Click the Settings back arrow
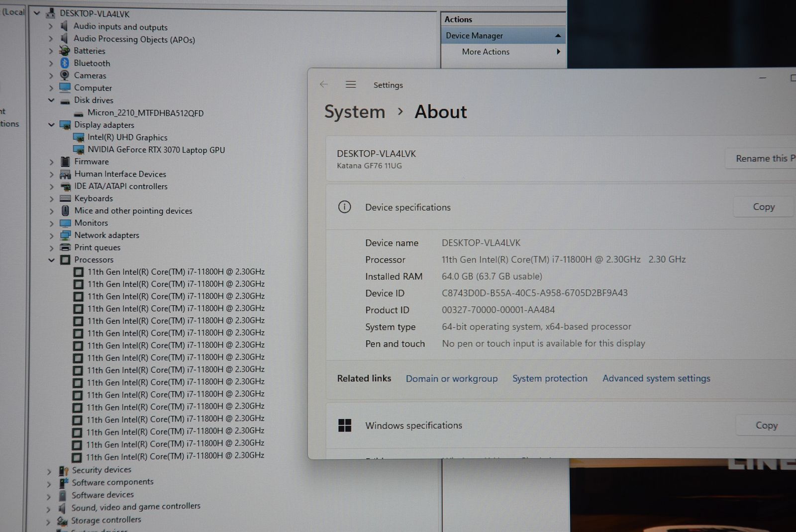 pyautogui.click(x=324, y=84)
